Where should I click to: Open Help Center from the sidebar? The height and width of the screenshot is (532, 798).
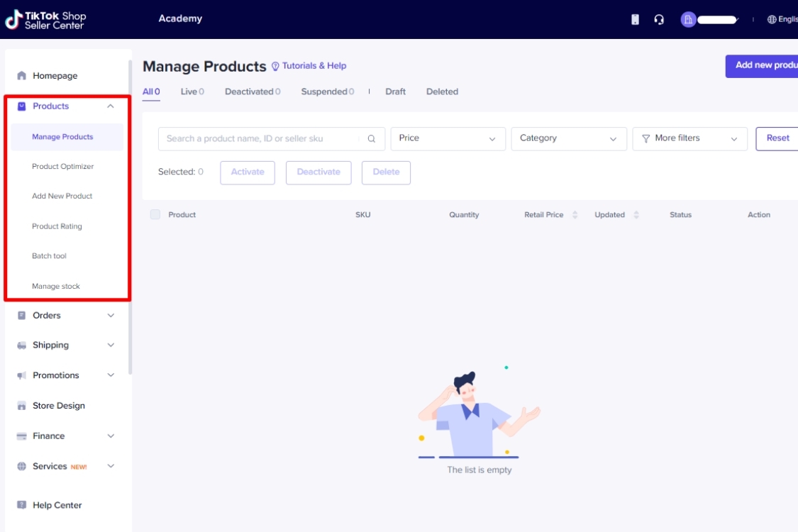tap(57, 505)
